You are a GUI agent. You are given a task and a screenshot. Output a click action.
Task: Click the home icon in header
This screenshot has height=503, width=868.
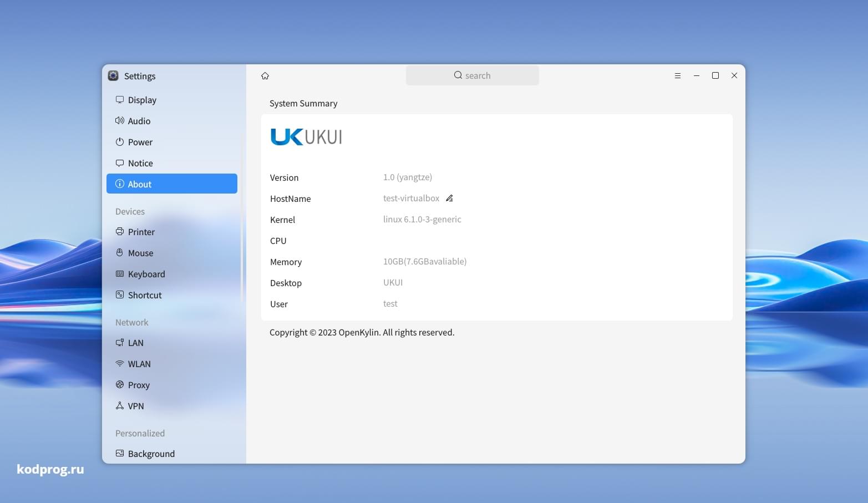265,76
